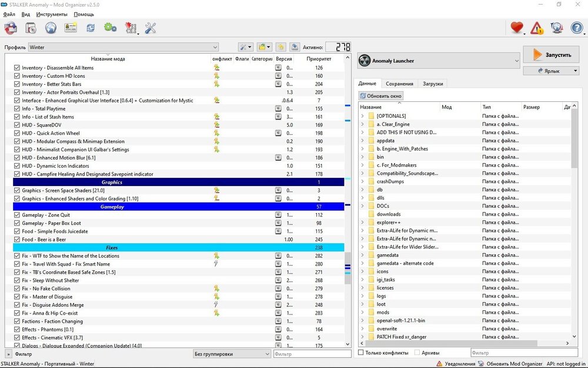Image resolution: width=588 pixels, height=368 pixels.
Task: Click the red heart endorse icon
Action: click(516, 28)
